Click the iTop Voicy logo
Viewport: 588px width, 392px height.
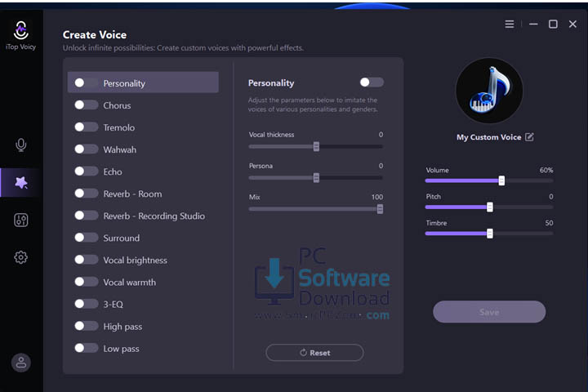[x=21, y=36]
